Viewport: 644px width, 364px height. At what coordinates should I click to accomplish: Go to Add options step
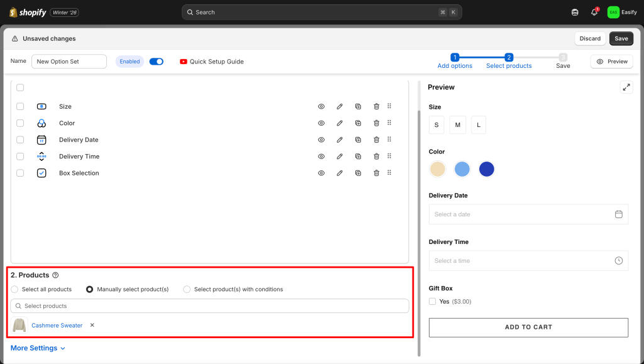(x=455, y=61)
